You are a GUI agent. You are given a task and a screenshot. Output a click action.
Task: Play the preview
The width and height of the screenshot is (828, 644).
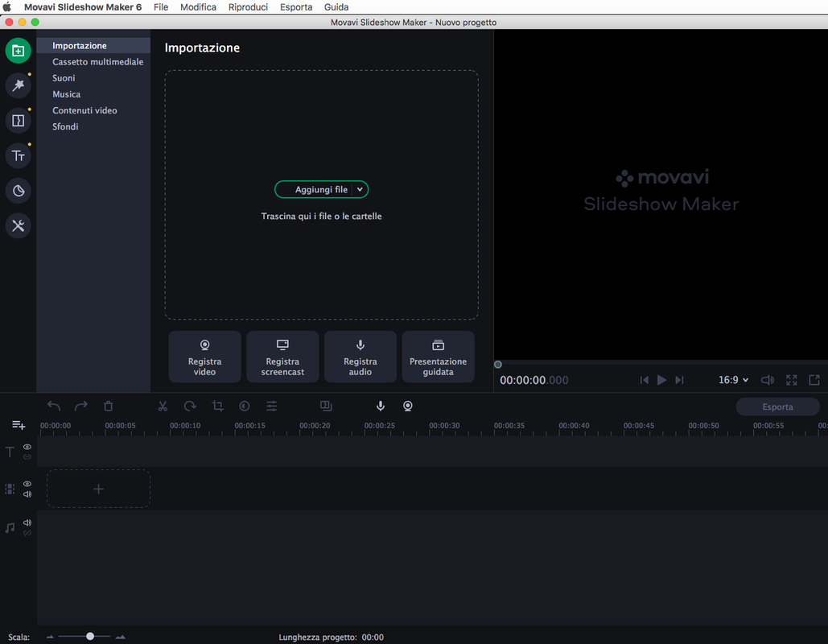[x=661, y=380]
